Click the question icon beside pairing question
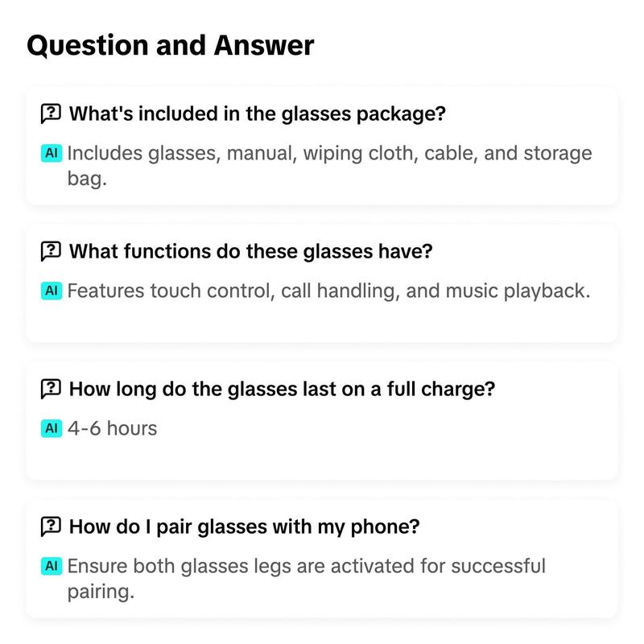 51,526
